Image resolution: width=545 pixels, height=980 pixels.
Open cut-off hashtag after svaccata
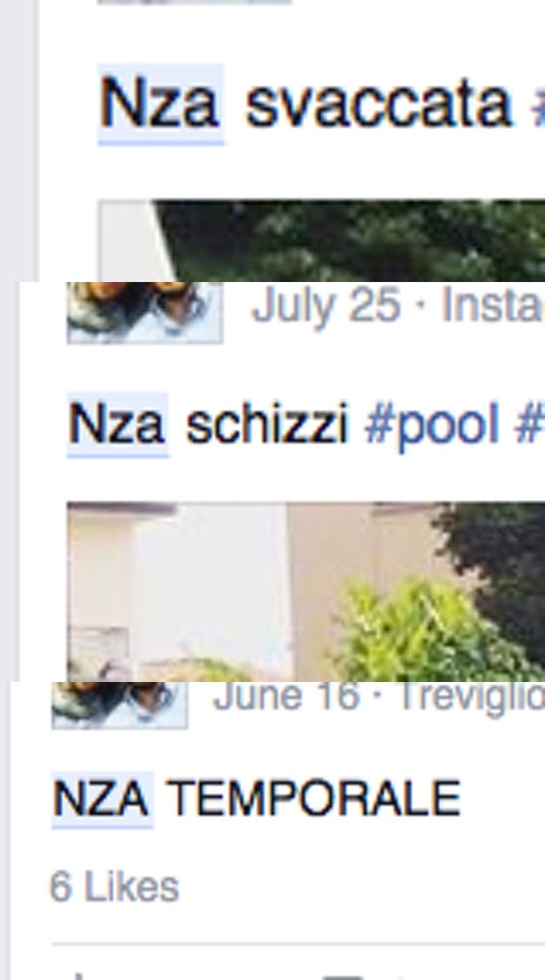(x=538, y=104)
